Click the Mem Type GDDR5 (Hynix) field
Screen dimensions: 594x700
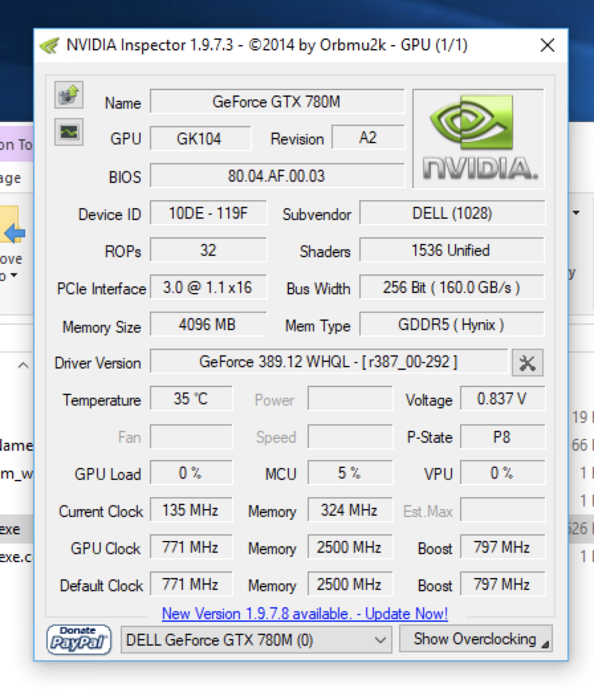pyautogui.click(x=452, y=324)
